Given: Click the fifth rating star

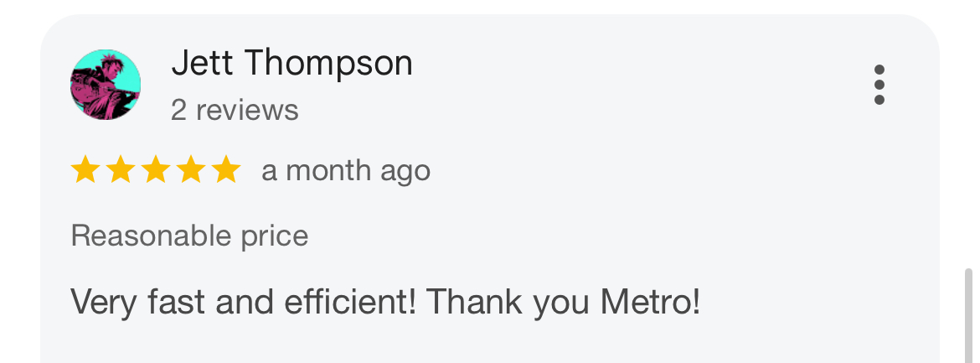Looking at the screenshot, I should (225, 171).
